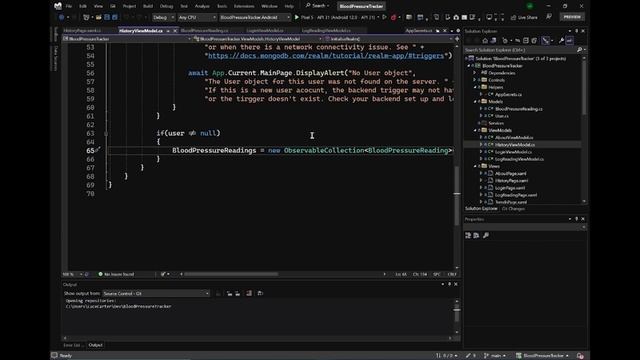This screenshot has height=360, width=640.
Task: Click the Open File folder toolbar icon
Action: [x=98, y=17]
